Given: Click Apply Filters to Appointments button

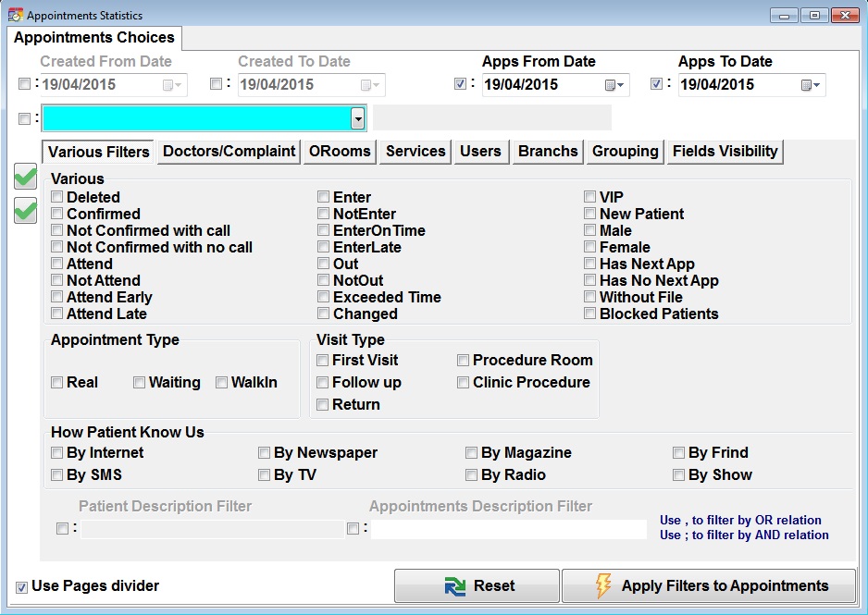Looking at the screenshot, I should click(709, 586).
